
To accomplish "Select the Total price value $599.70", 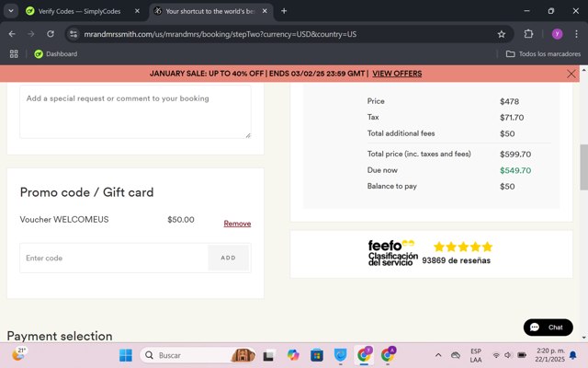I will click(x=515, y=155).
